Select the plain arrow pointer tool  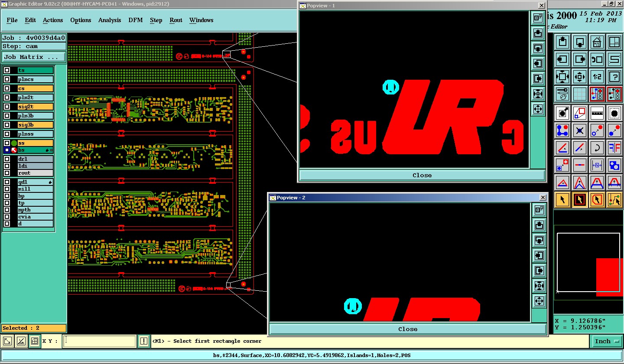(562, 200)
